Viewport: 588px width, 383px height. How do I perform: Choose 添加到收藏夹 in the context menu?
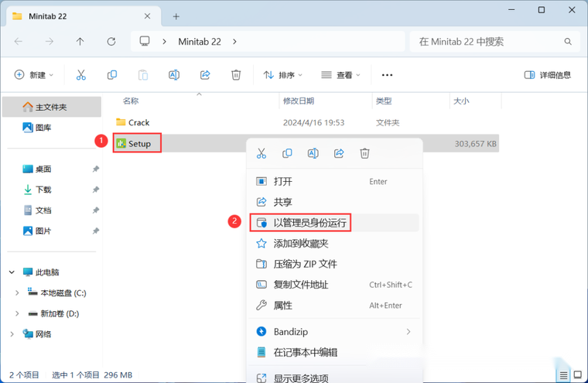click(x=334, y=244)
